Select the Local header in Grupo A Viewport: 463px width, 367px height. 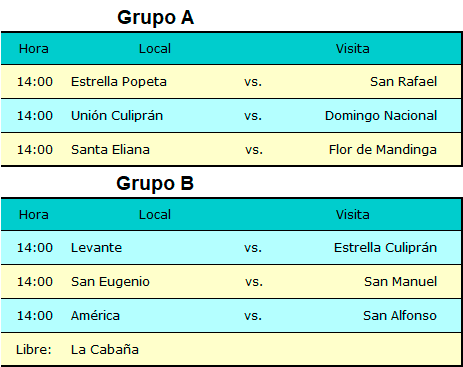155,49
